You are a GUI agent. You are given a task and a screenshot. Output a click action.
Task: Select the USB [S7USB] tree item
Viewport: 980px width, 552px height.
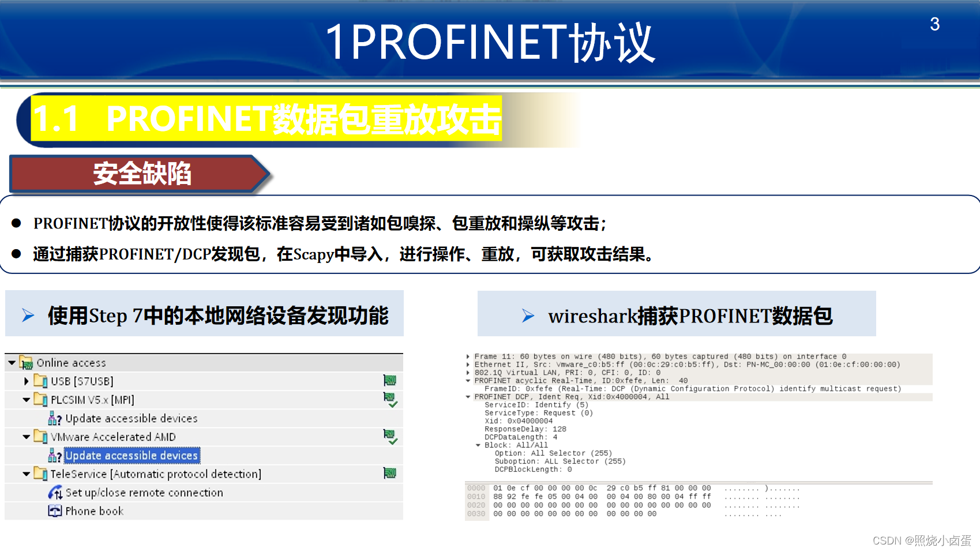point(82,381)
